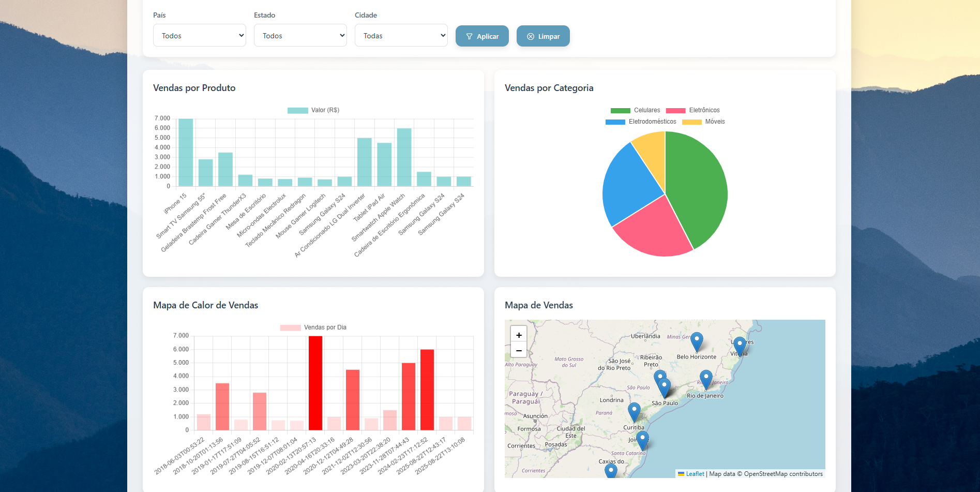Image resolution: width=980 pixels, height=492 pixels.
Task: Click the map marker over Curitiba
Action: pyautogui.click(x=634, y=412)
